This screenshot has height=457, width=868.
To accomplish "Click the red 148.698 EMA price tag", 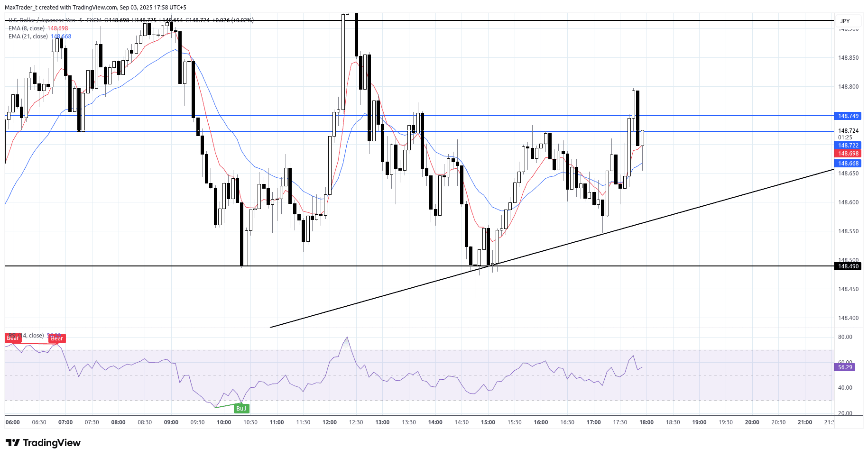I will (848, 154).
